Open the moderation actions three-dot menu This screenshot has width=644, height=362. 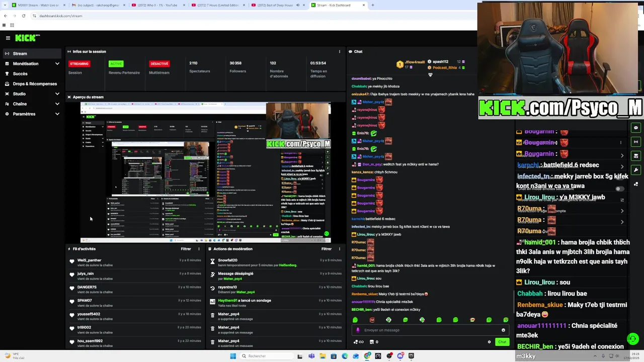(x=340, y=249)
